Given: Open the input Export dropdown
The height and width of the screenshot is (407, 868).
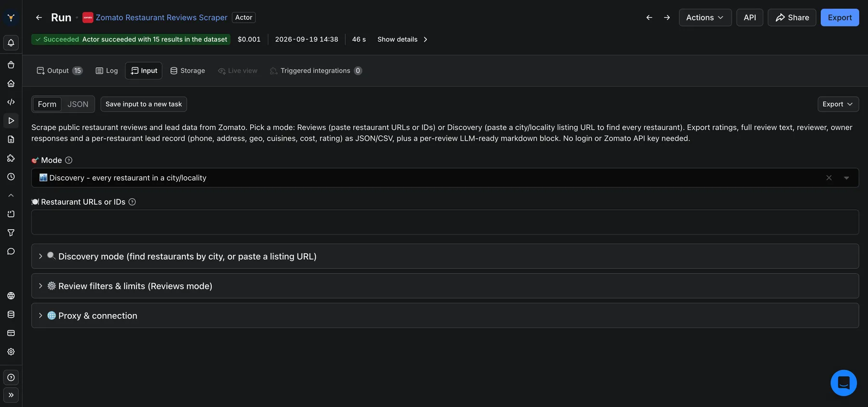Looking at the screenshot, I should point(838,104).
